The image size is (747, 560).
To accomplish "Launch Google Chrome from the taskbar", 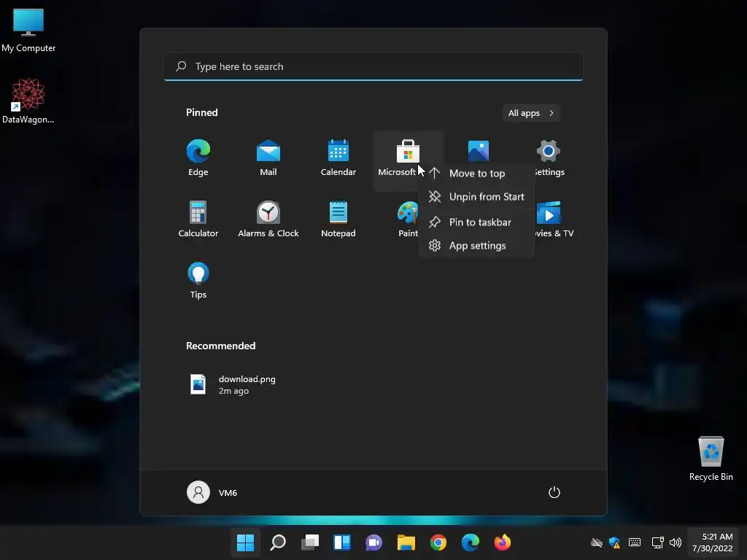I will [438, 542].
